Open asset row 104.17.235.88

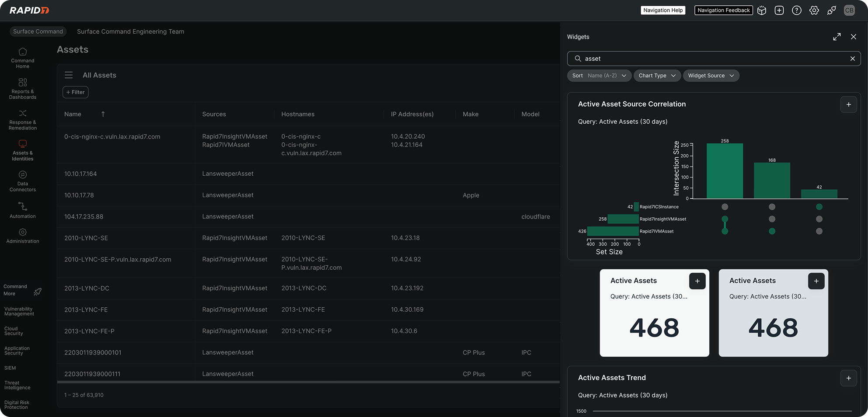[84, 217]
